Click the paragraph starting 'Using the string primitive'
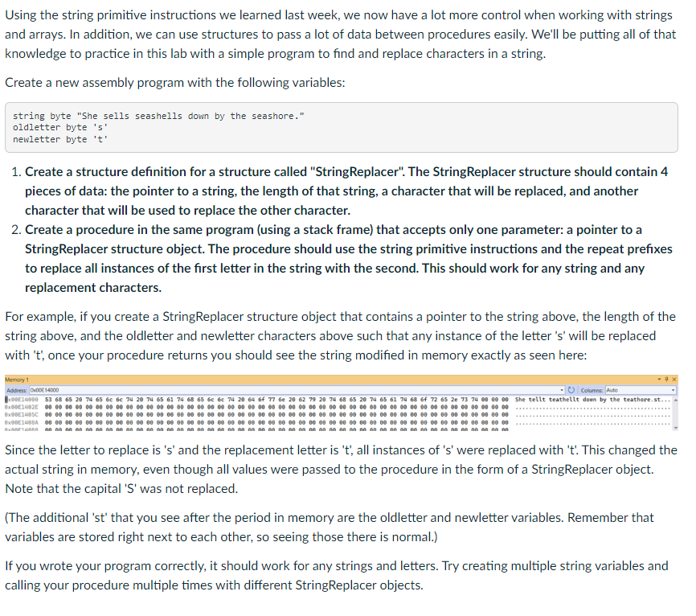The width and height of the screenshot is (696, 616). [x=341, y=35]
